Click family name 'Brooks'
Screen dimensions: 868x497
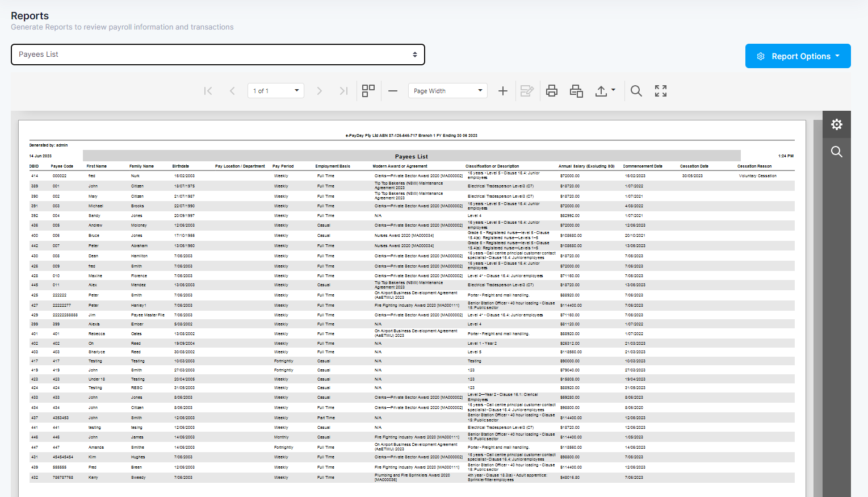click(x=137, y=206)
